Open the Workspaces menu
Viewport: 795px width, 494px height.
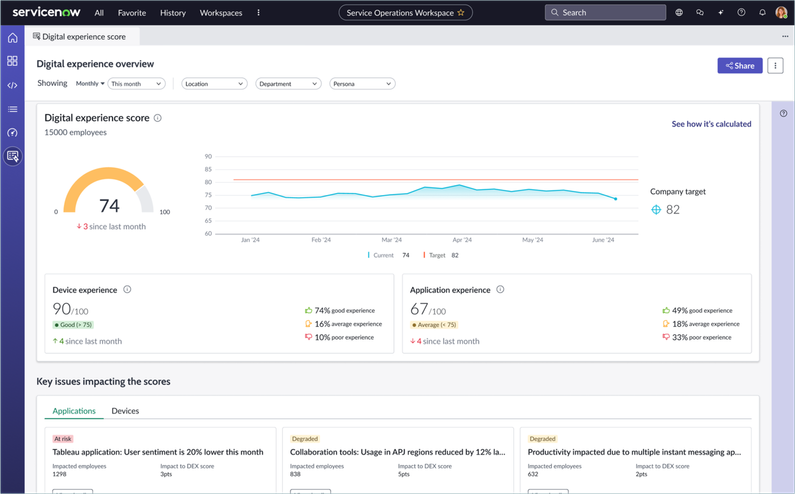pos(221,13)
